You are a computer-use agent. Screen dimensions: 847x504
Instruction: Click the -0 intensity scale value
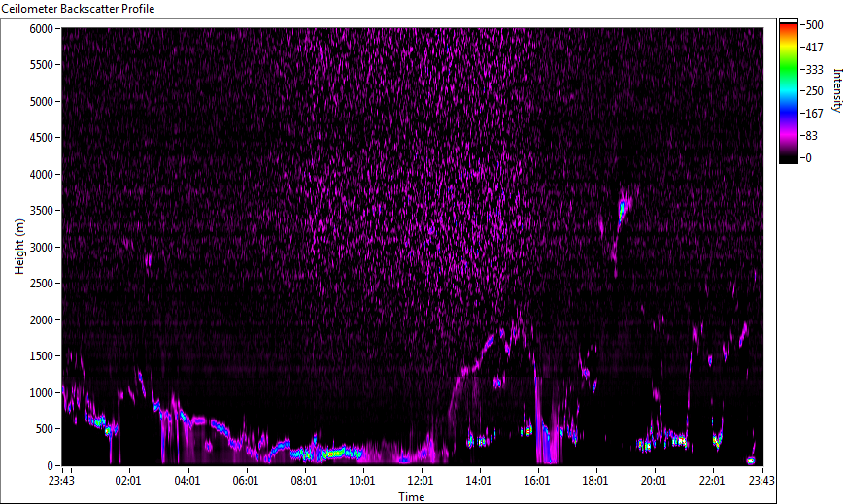[807, 157]
